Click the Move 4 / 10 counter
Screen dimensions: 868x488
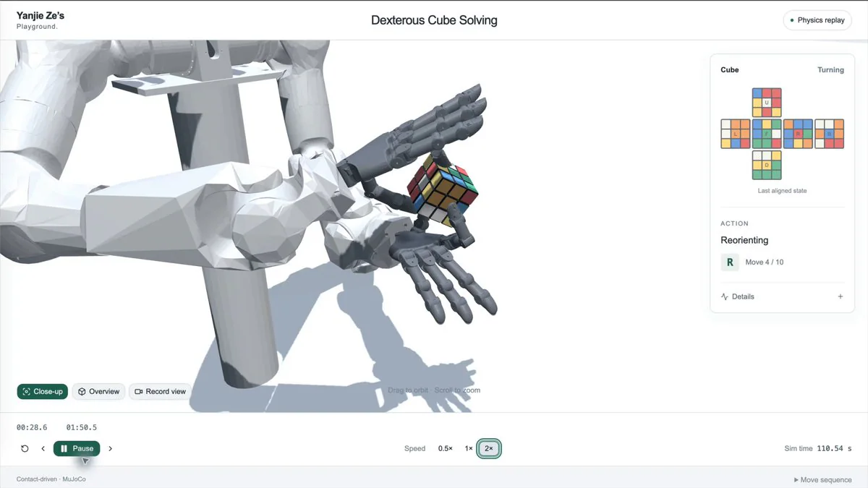(x=765, y=262)
